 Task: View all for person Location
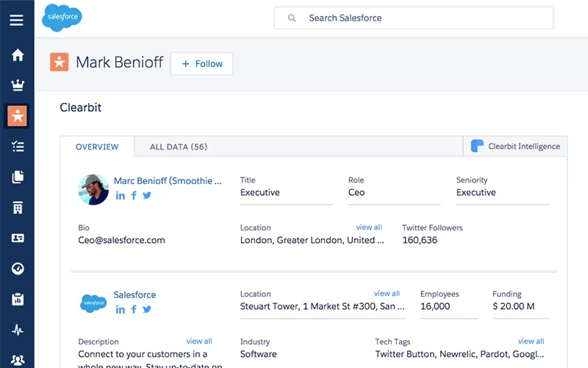[369, 227]
